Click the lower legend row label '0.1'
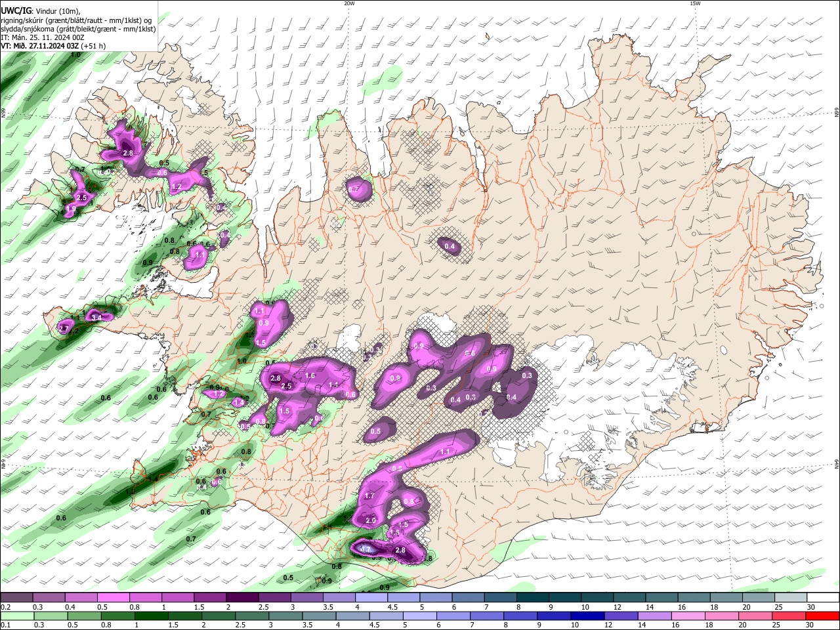Screen dimensions: 840x630 point(5,625)
